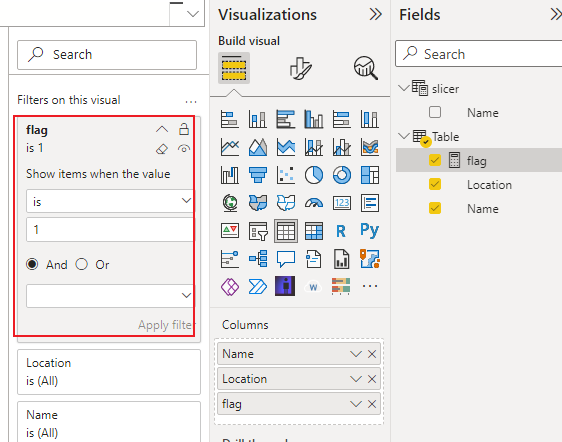Lock the flag filter
Image resolution: width=562 pixels, height=442 pixels.
(x=184, y=129)
